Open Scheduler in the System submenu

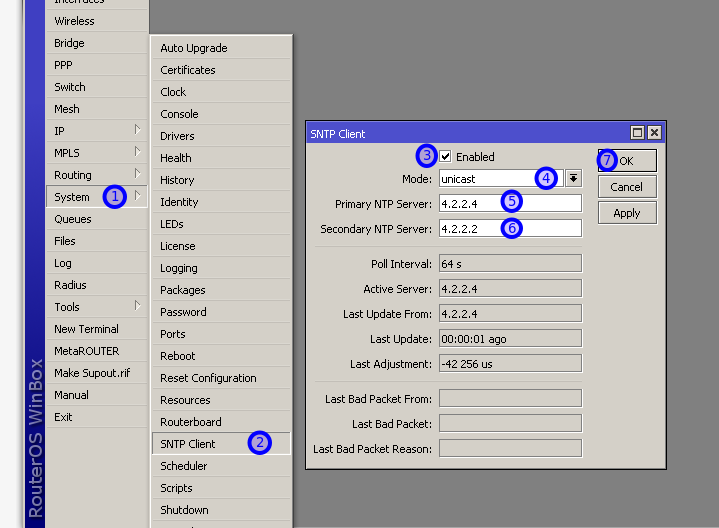184,466
